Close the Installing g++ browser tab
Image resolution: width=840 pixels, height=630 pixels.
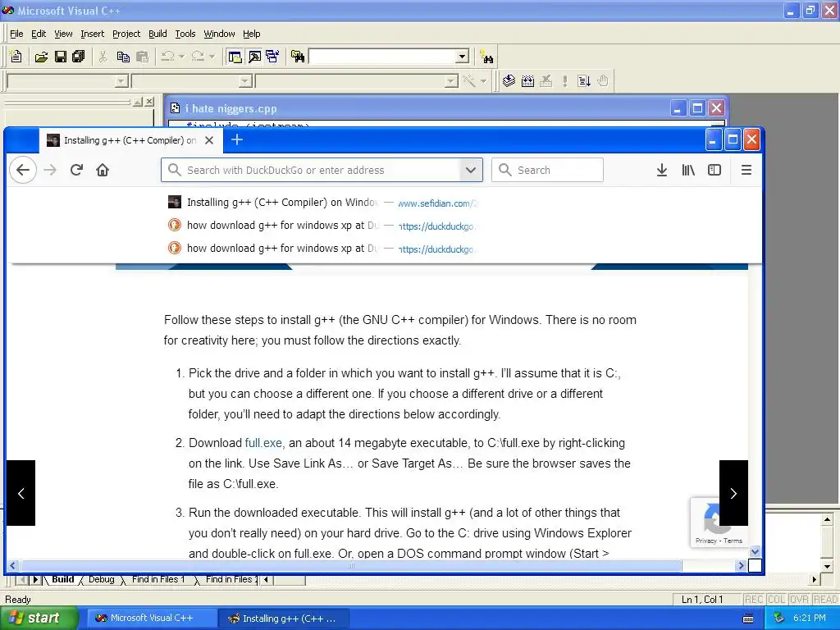209,140
